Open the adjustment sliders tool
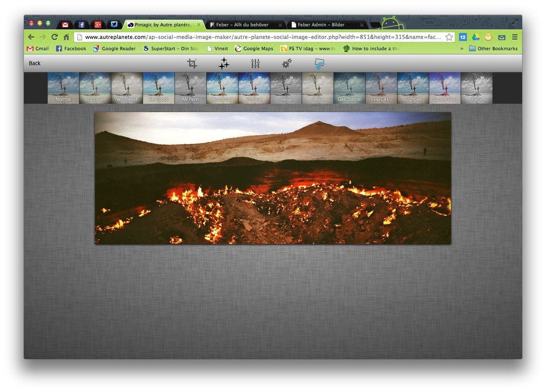Viewport: 546px width, 392px height. [x=255, y=64]
